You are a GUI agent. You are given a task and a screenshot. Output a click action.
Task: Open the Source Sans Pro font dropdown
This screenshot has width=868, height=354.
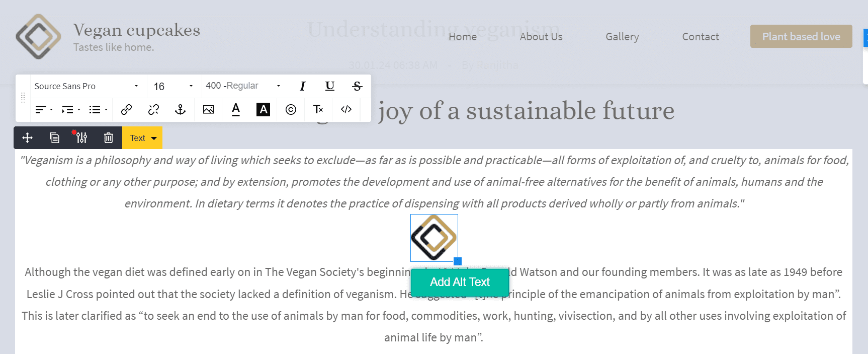[x=86, y=86]
